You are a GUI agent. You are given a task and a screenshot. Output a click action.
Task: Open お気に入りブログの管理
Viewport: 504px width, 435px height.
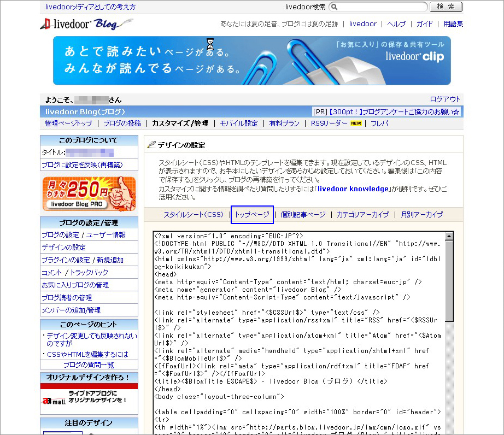[75, 285]
